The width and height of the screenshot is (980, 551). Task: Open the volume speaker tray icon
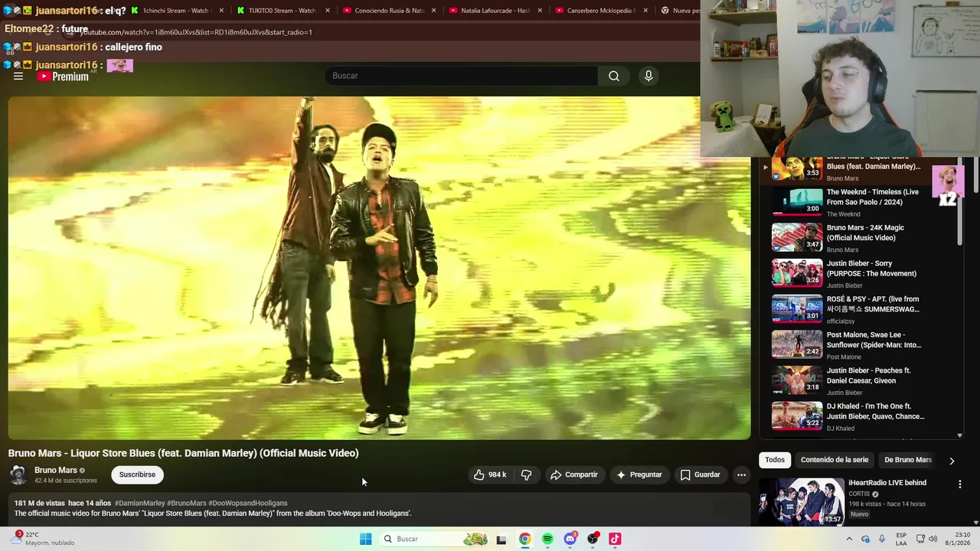pos(933,539)
